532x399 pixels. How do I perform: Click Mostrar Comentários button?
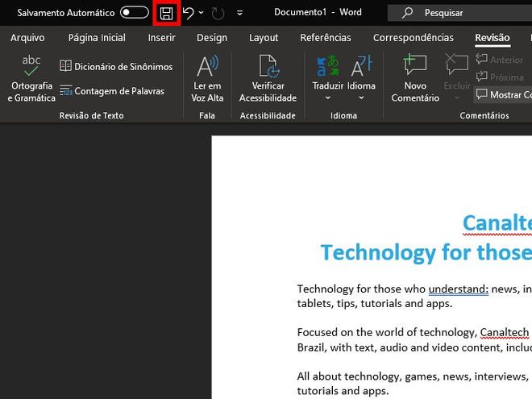click(503, 94)
